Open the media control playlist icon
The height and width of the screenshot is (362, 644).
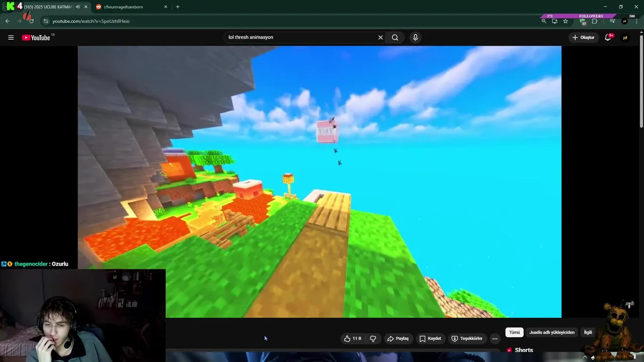[612, 21]
